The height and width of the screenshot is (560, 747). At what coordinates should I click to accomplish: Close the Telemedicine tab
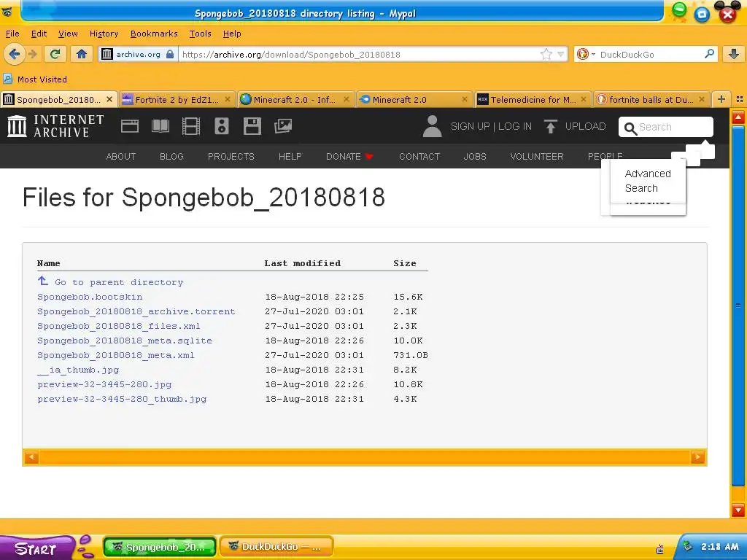[583, 99]
